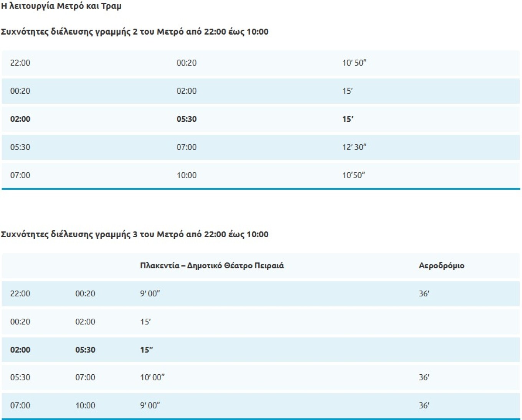
Task: Select 15' frequency in line 3's 00:20 row
Action: tap(145, 322)
